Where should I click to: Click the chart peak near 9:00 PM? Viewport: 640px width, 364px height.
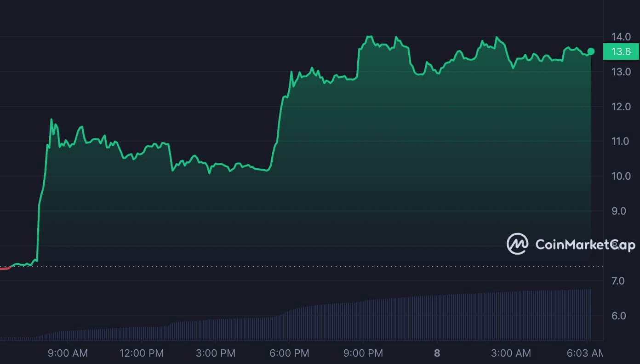pyautogui.click(x=368, y=37)
